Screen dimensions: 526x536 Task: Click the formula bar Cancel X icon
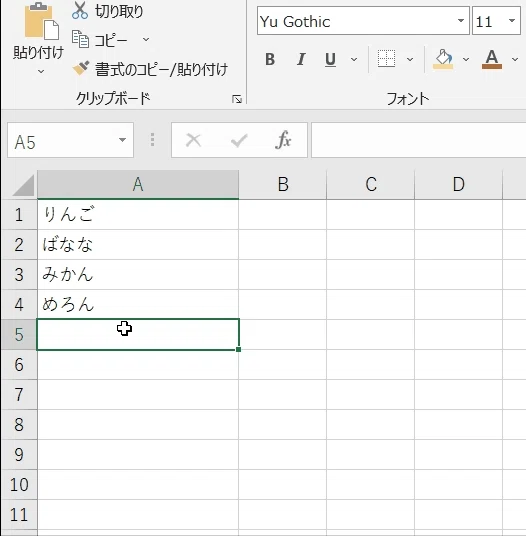(193, 140)
